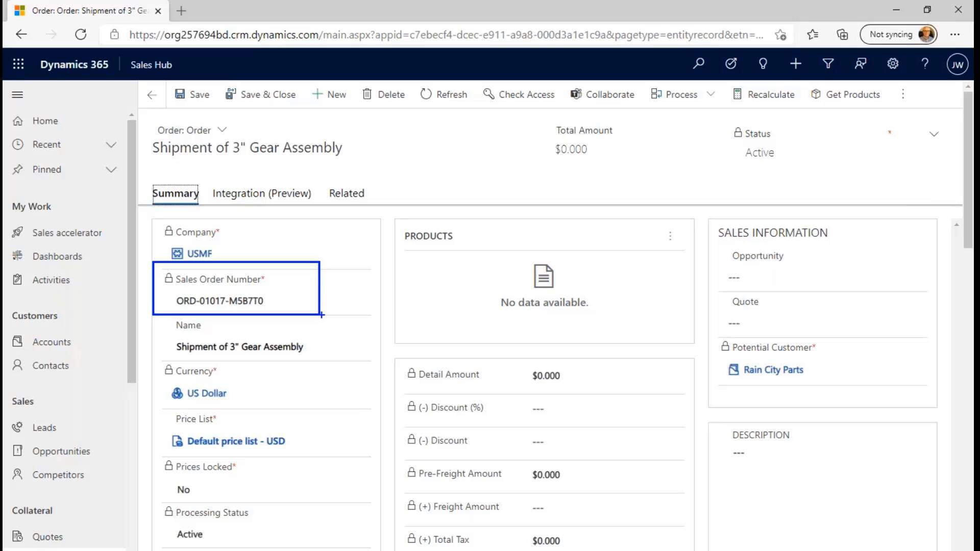Click the Collaborate Teams icon
The width and height of the screenshot is (980, 551).
tap(576, 94)
